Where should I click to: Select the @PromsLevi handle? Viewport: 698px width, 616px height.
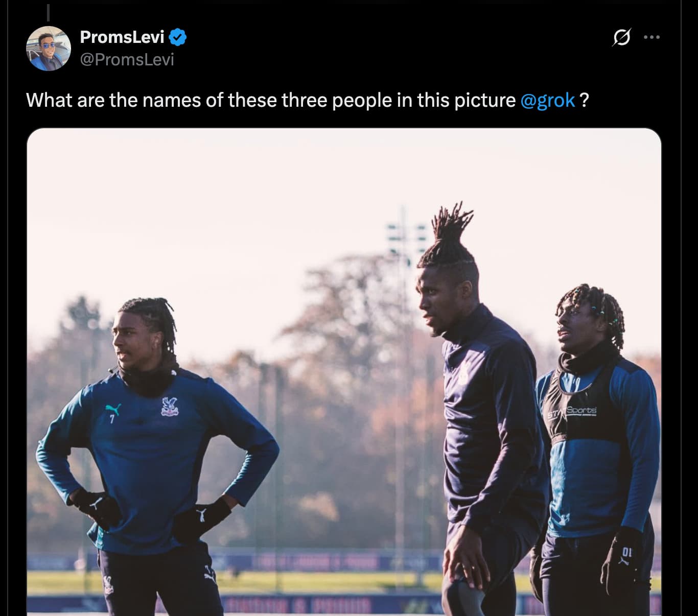tap(127, 60)
